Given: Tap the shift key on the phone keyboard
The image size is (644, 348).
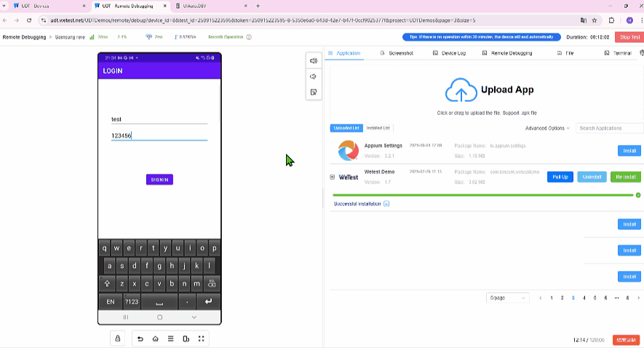Looking at the screenshot, I should [108, 283].
